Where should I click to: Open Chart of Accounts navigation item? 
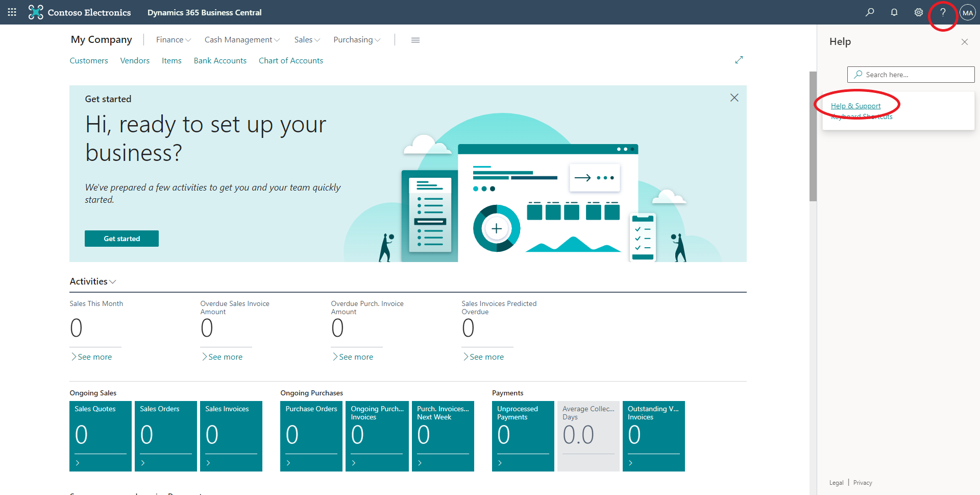(290, 60)
